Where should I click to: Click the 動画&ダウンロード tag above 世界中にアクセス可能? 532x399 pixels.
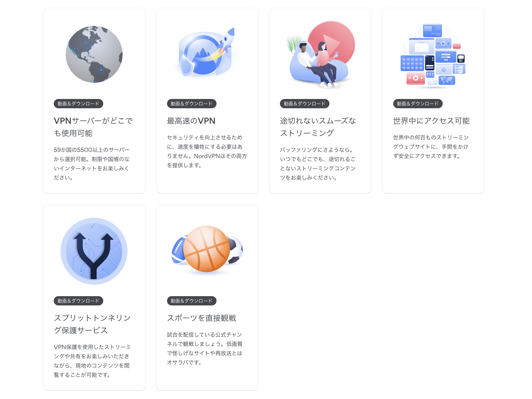click(x=418, y=104)
